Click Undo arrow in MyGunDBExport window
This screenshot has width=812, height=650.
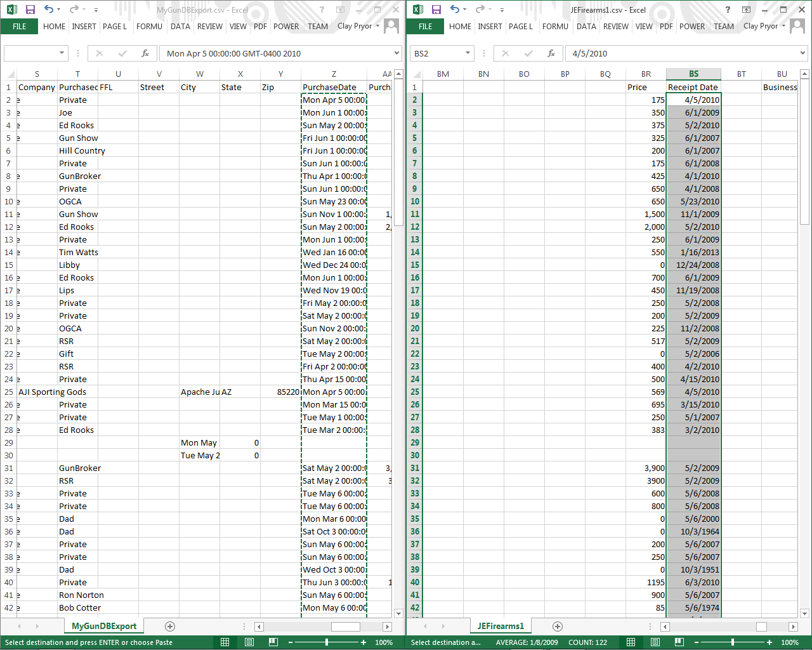click(49, 10)
